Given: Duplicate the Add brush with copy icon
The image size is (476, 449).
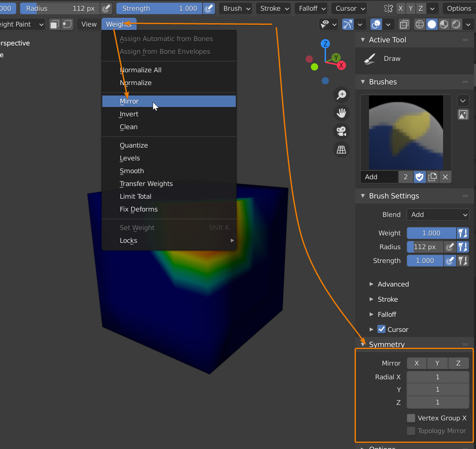Looking at the screenshot, I should tap(432, 177).
